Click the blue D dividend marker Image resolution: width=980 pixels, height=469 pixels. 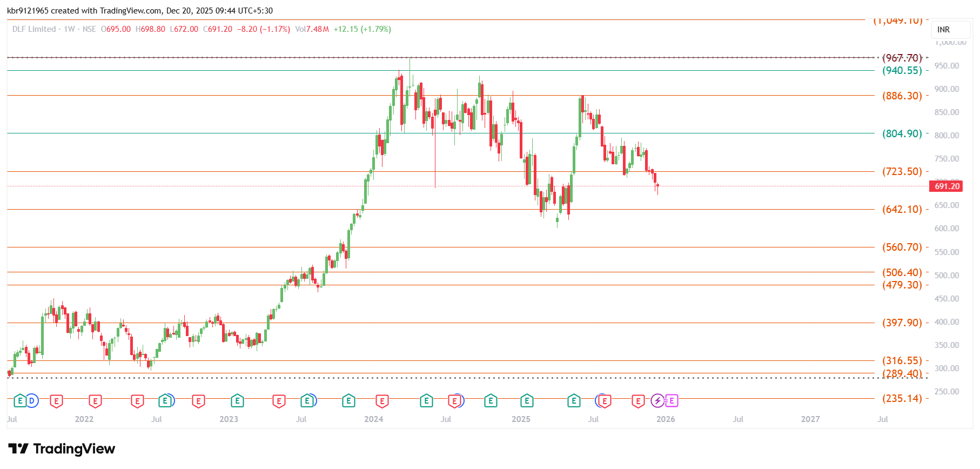[32, 400]
